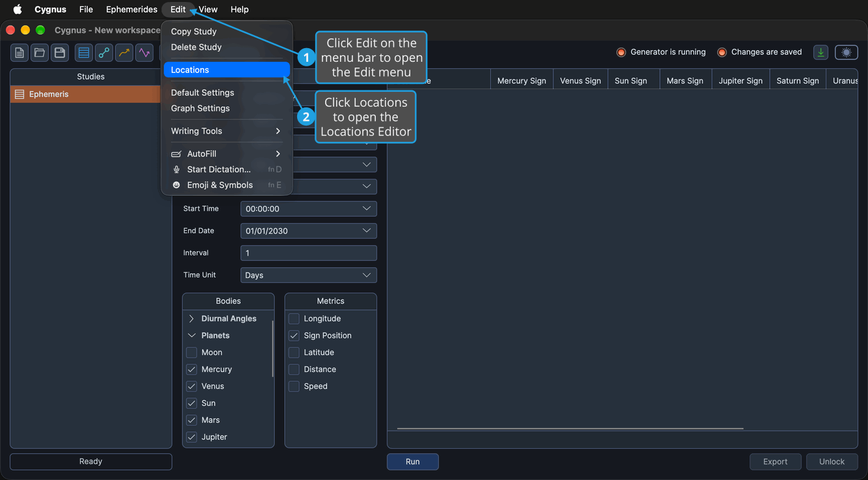
Task: Uncheck the Venus body checkbox
Action: (192, 386)
